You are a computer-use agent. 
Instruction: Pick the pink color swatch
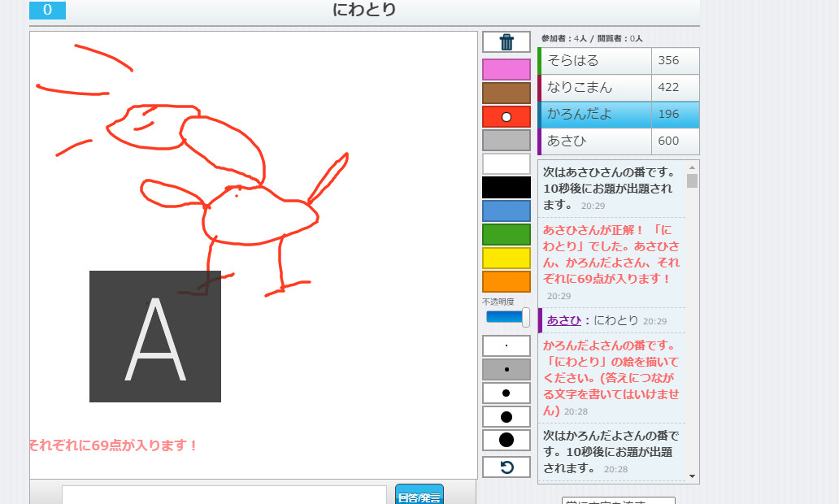506,70
